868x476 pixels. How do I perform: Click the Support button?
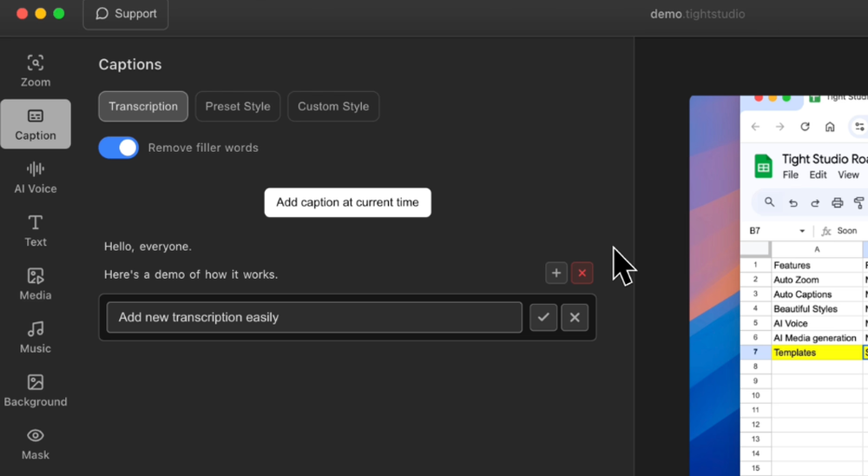point(126,14)
